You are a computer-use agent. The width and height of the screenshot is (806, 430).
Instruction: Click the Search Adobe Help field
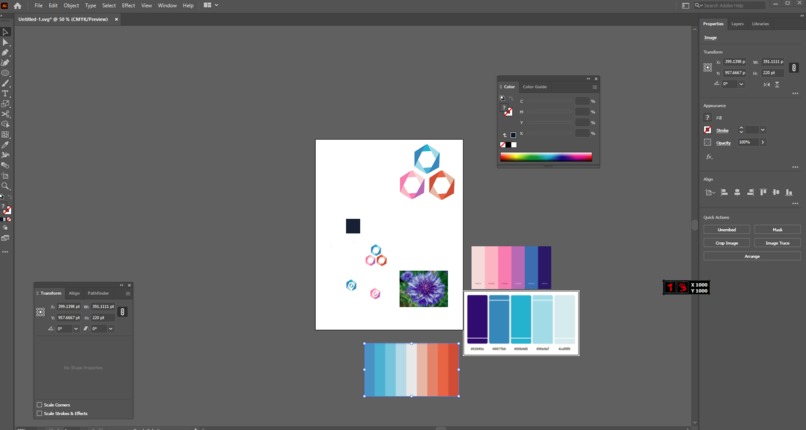point(729,6)
